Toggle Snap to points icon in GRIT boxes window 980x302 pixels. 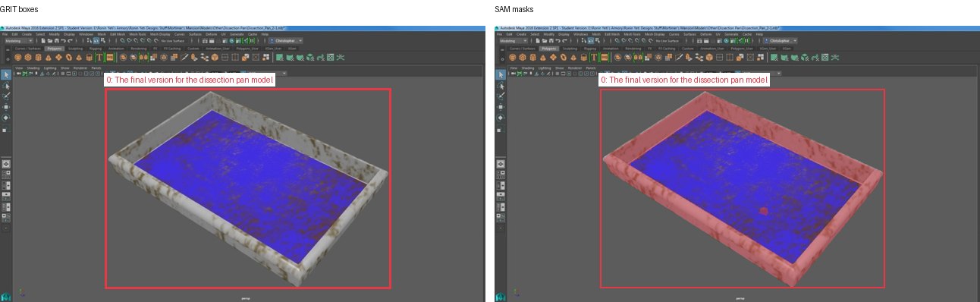[x=136, y=41]
